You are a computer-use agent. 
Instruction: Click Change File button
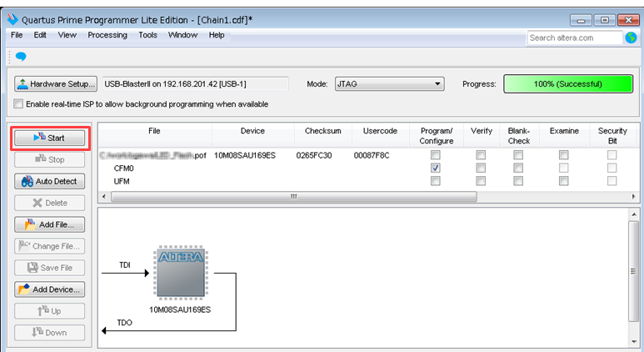click(50, 246)
